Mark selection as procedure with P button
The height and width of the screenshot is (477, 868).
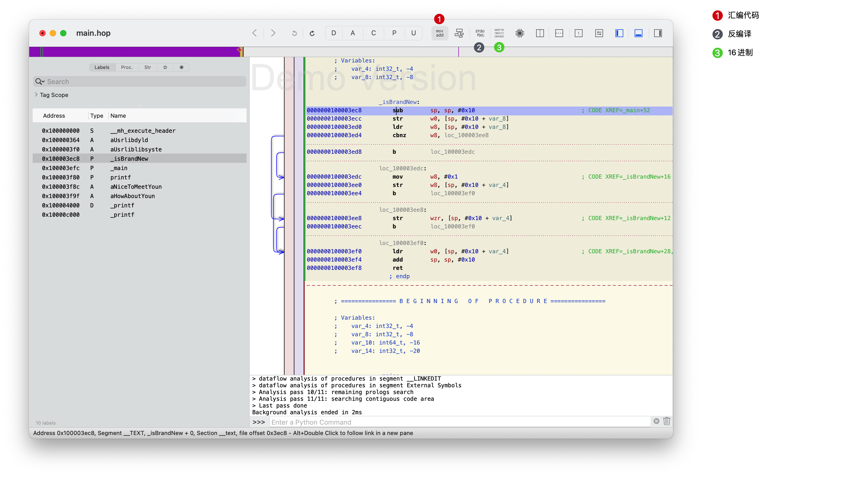click(394, 33)
